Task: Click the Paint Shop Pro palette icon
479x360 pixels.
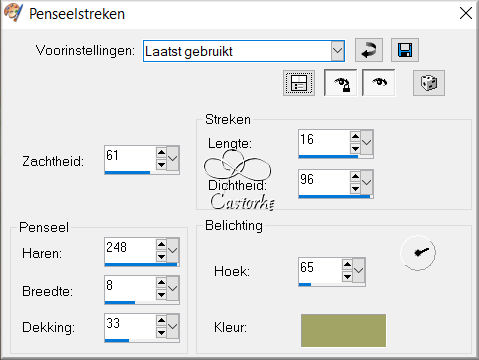Action: (13, 13)
